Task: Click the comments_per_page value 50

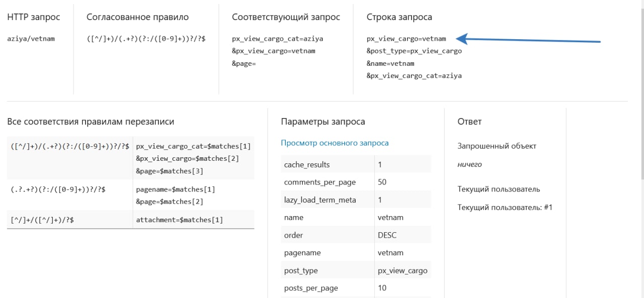Action: 382,182
